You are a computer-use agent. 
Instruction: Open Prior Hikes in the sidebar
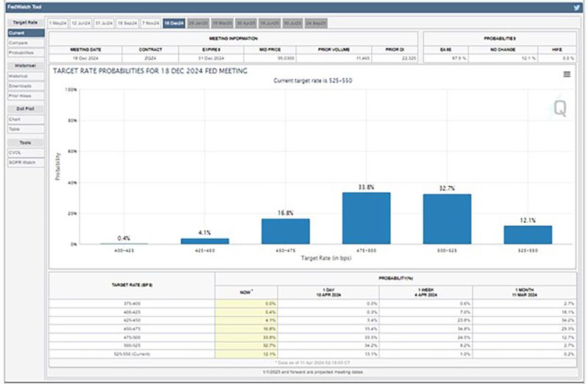point(19,95)
